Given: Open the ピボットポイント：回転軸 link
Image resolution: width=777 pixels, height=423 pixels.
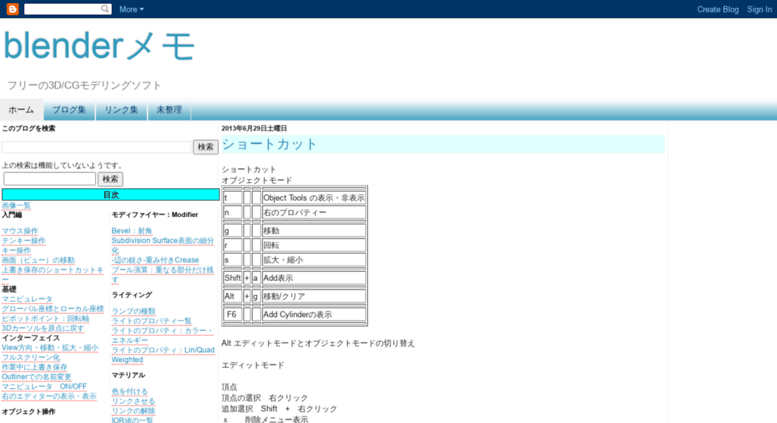Looking at the screenshot, I should (45, 318).
